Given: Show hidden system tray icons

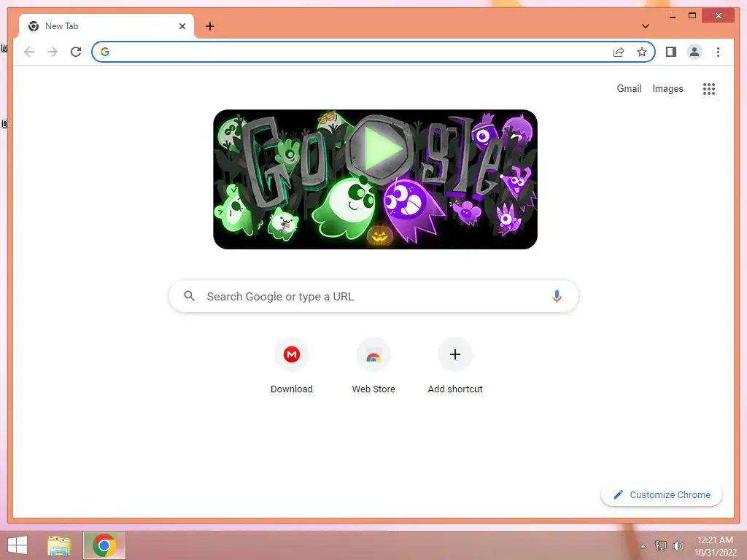Looking at the screenshot, I should (x=643, y=546).
